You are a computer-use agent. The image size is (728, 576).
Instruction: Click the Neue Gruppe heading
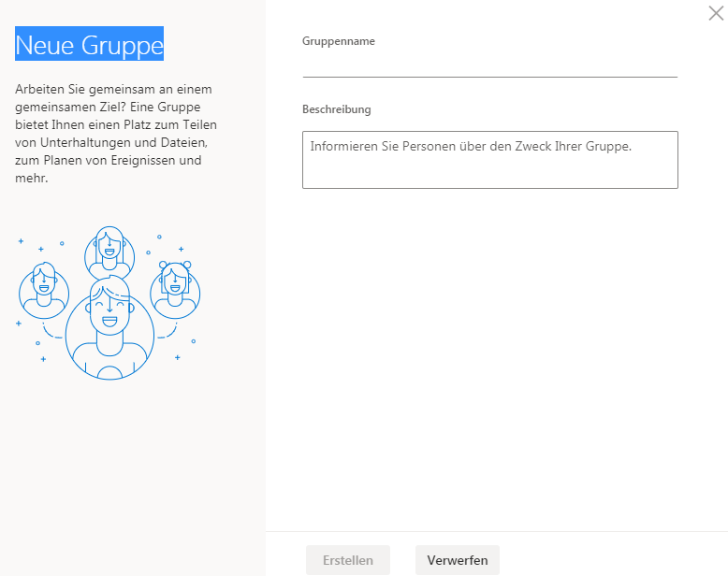pos(89,44)
